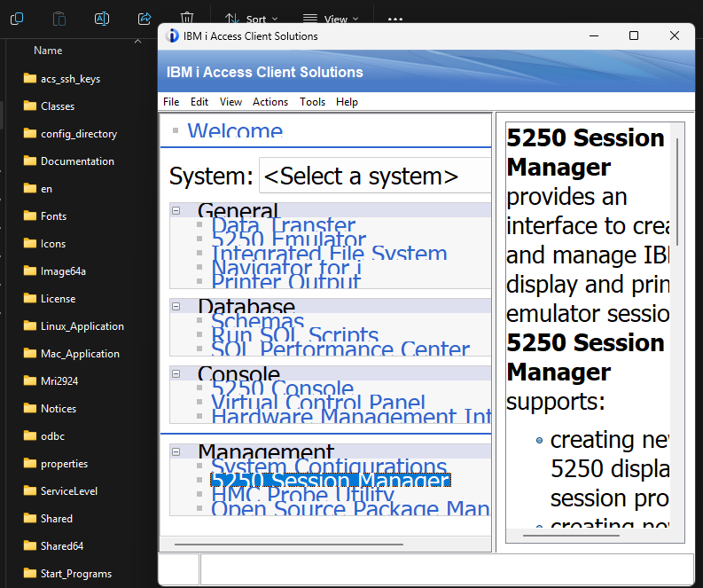
Task: Select the acs_ssh_keys folder icon
Action: click(30, 79)
